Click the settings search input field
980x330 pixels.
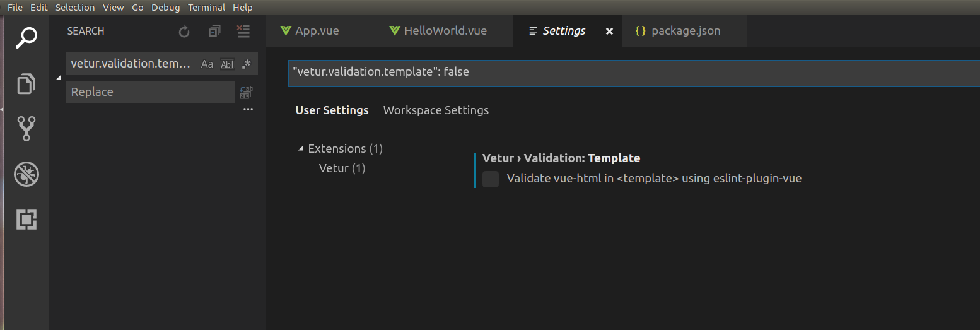tap(631, 73)
